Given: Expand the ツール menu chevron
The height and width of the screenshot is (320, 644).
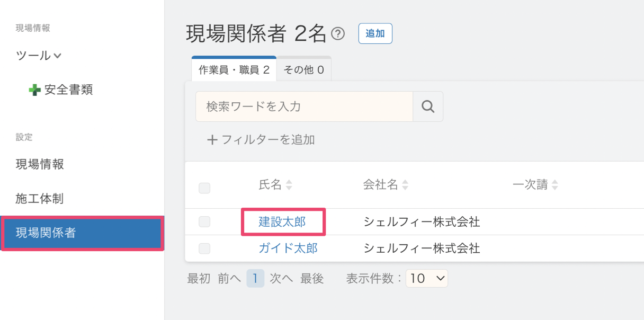Looking at the screenshot, I should [x=57, y=56].
